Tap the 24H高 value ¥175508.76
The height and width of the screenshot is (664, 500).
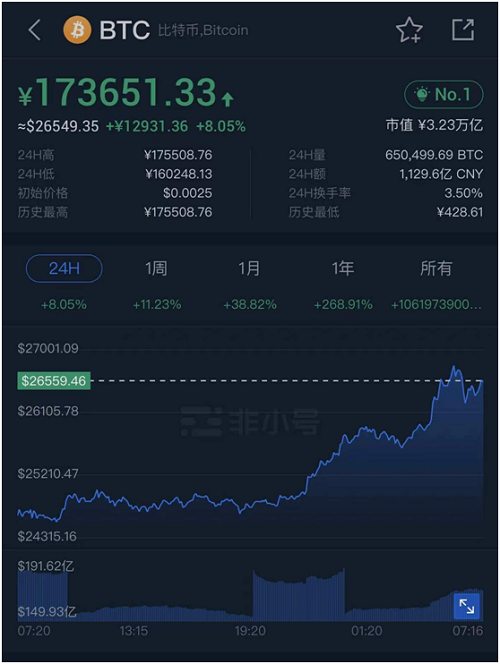[x=178, y=155]
